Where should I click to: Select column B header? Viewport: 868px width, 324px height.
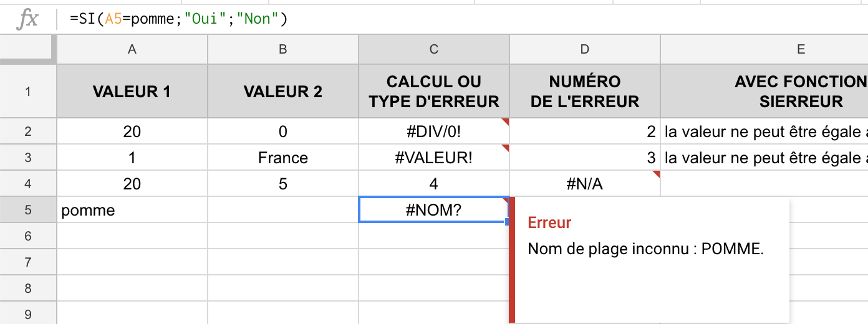point(282,49)
